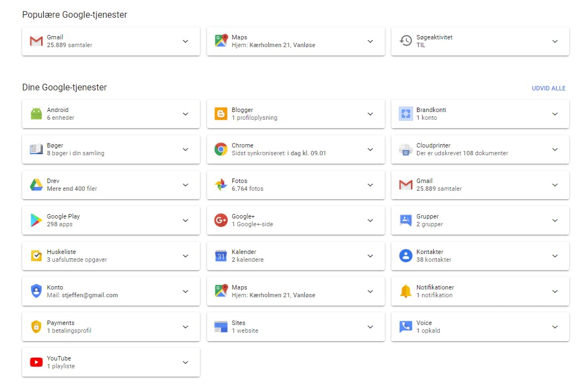Click the Huskeliste checkmark icon

pos(37,256)
